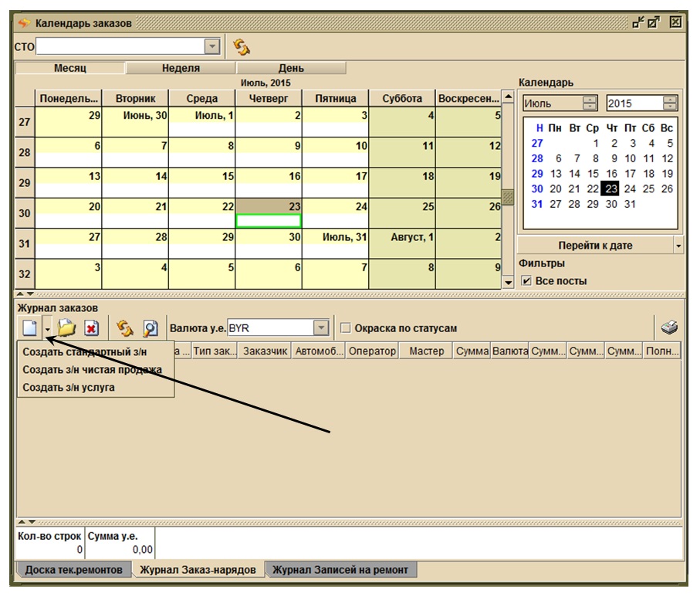Click the Тип зак... column header
The height and width of the screenshot is (597, 700).
point(215,351)
